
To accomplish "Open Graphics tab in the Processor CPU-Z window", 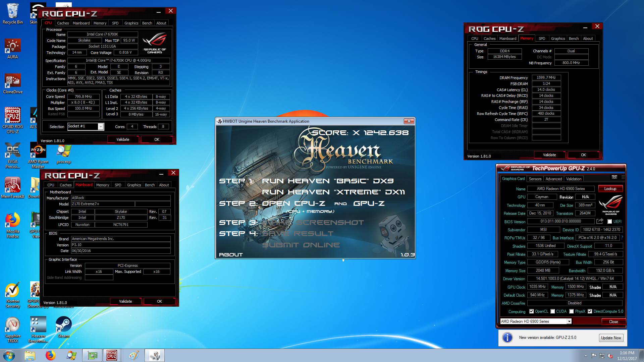I will (x=131, y=23).
